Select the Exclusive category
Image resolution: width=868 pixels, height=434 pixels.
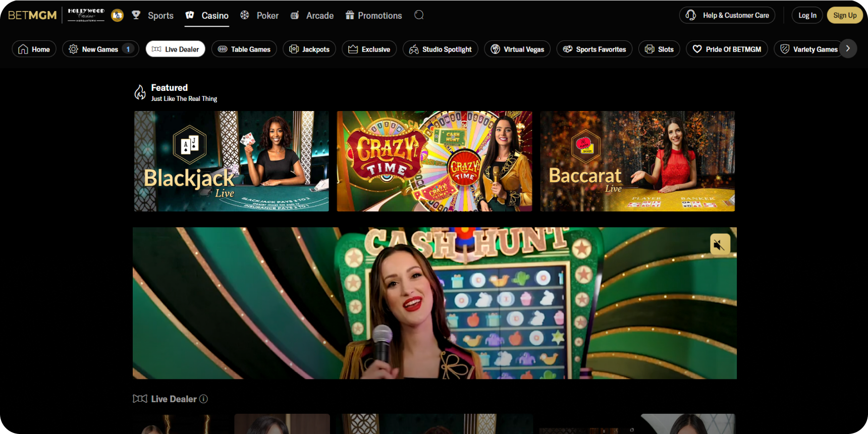click(x=369, y=49)
